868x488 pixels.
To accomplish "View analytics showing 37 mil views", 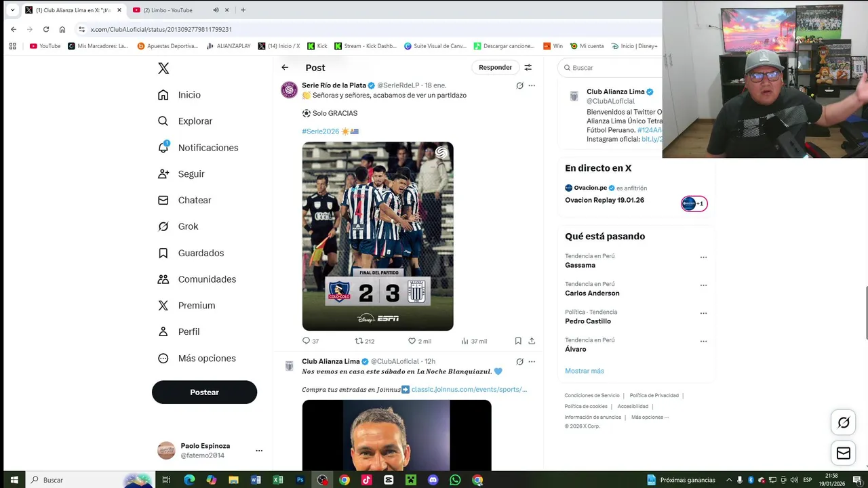I will pos(474,341).
